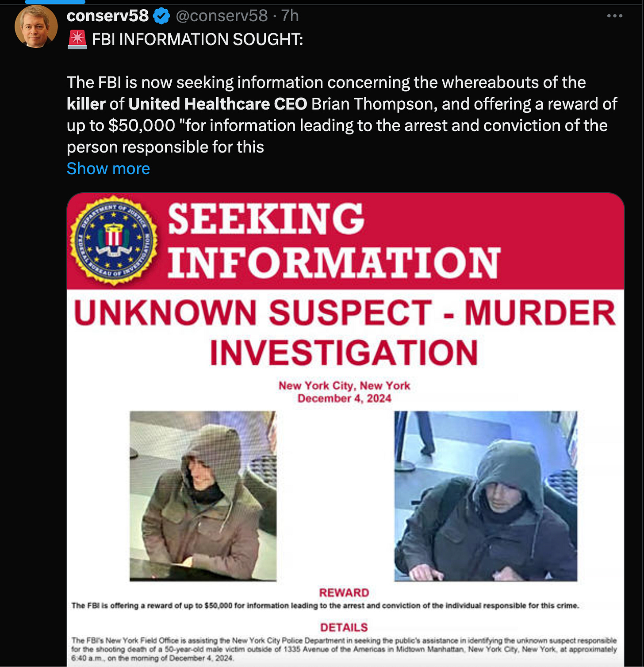Image resolution: width=644 pixels, height=667 pixels.
Task: Click the FBI seal on the poster
Action: [114, 240]
